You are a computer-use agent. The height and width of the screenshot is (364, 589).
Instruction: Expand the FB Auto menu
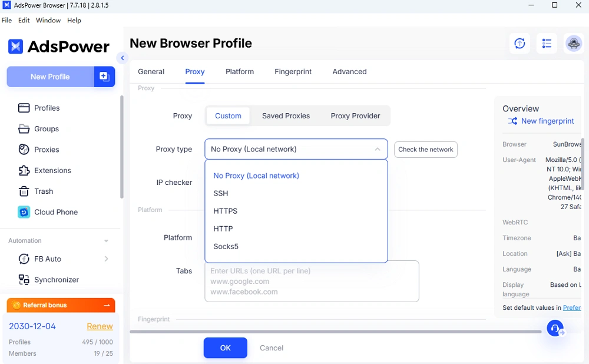pyautogui.click(x=106, y=259)
